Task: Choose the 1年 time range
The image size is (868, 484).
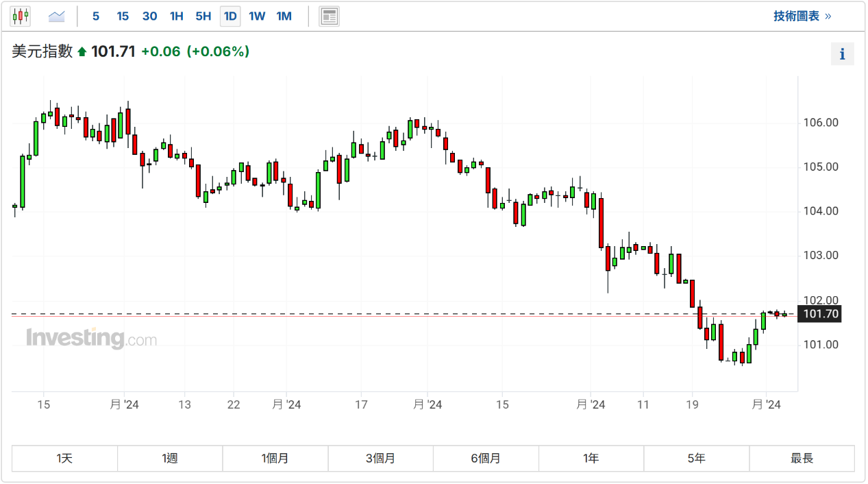Action: [x=591, y=459]
